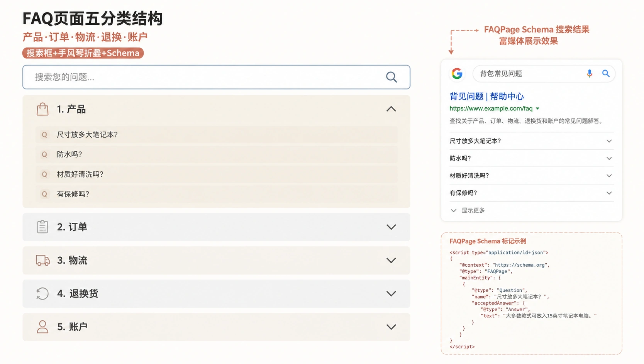Click the 2. 订单 category header title
Viewport: 644px width, 364px height.
pos(72,227)
